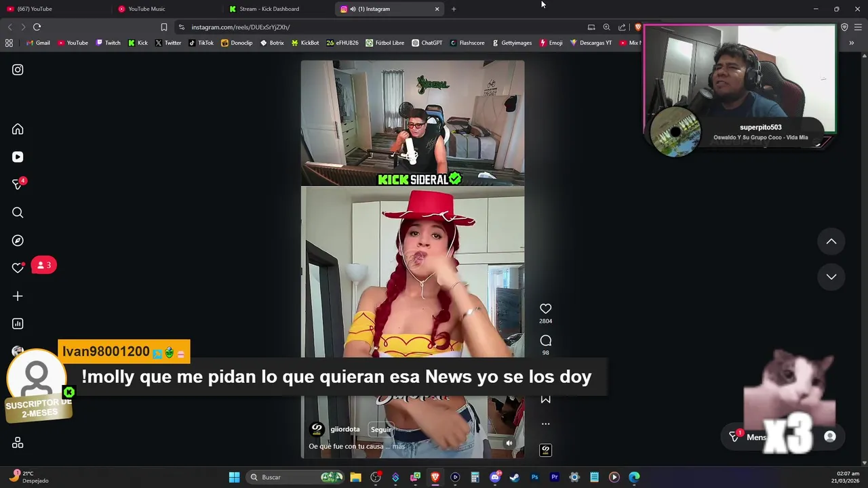This screenshot has height=488, width=868.
Task: Open a new browser tab
Action: (x=454, y=9)
